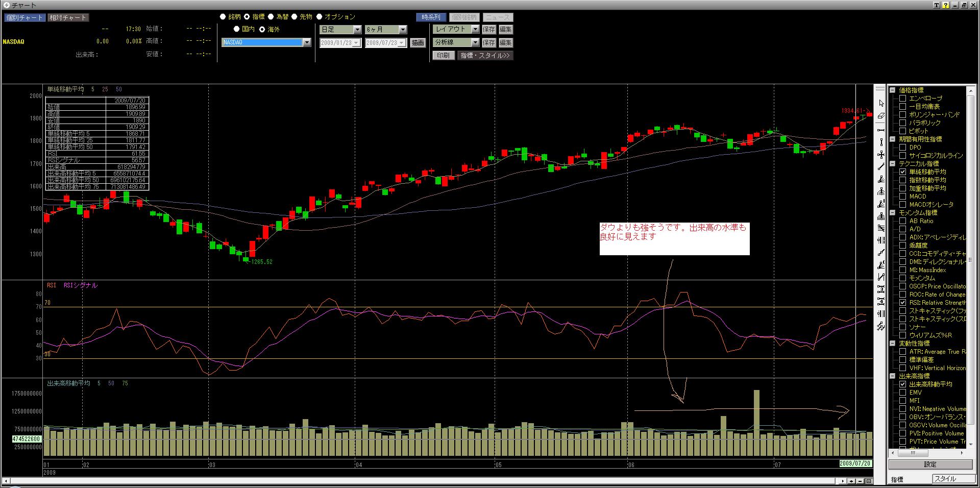Select the arrow pointer tool
The image size is (980, 488).
coord(881,104)
